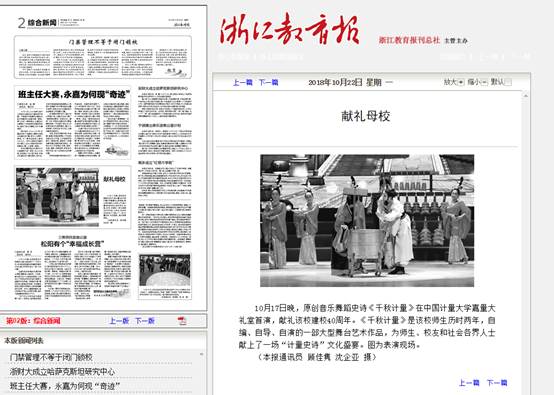
Task: Open 浙财大成立哈萨克斯坦研究中心 list item
Action: (62, 372)
